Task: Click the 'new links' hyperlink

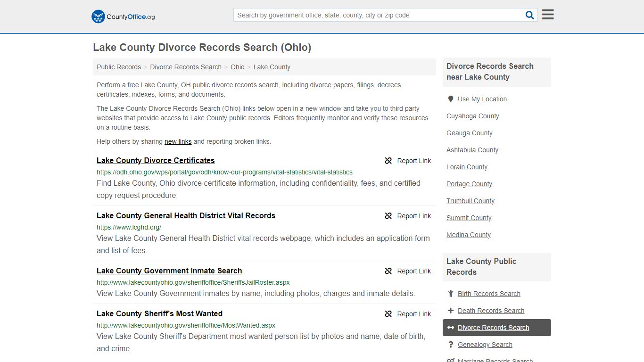Action: tap(178, 141)
